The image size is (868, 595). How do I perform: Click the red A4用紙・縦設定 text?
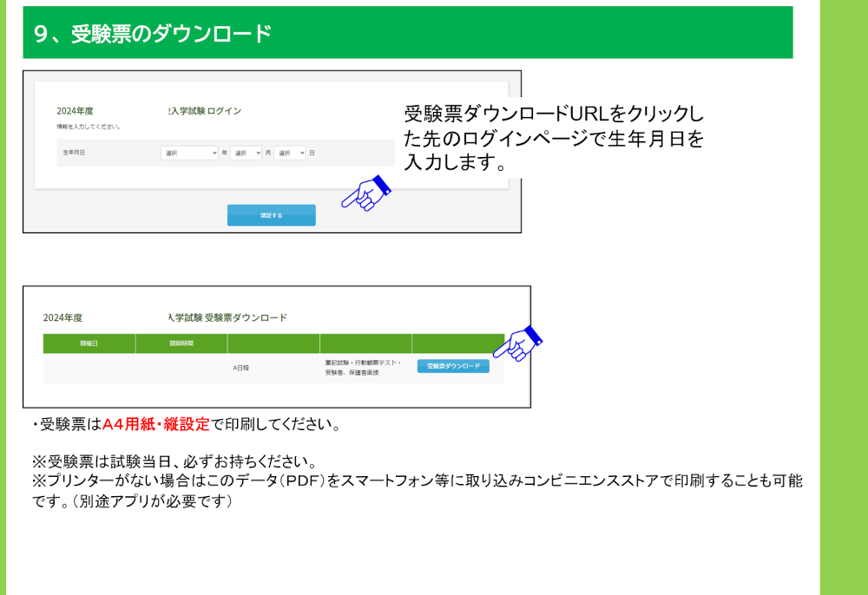point(156,424)
